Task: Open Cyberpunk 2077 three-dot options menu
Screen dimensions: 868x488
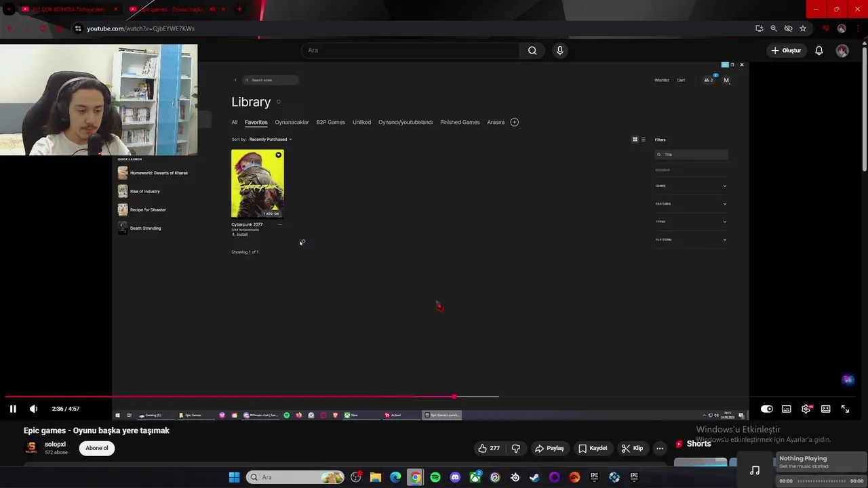Action: click(x=279, y=224)
